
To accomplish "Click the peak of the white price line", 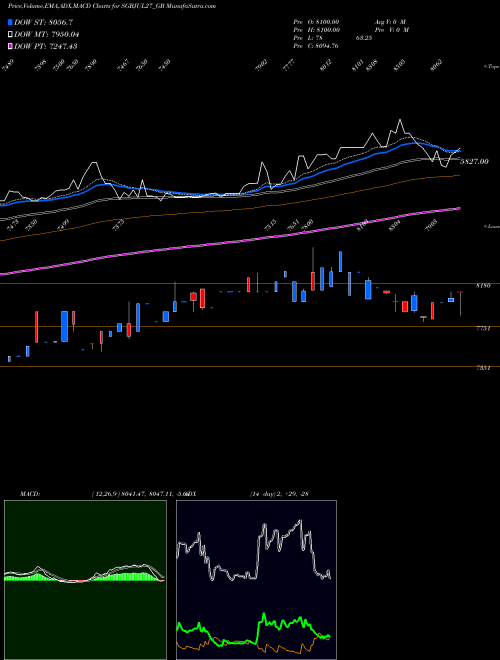I will [399, 120].
